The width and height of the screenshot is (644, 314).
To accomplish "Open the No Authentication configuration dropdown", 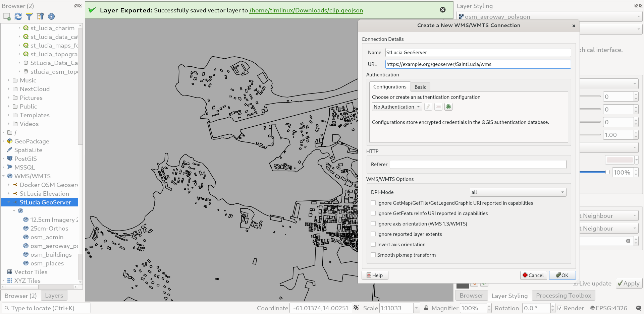I will pos(397,107).
